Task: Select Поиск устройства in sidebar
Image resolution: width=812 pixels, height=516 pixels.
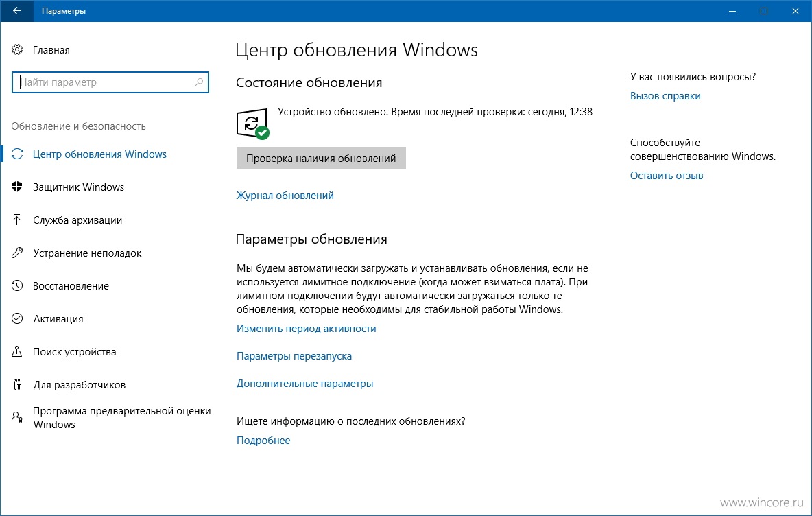Action: tap(75, 352)
